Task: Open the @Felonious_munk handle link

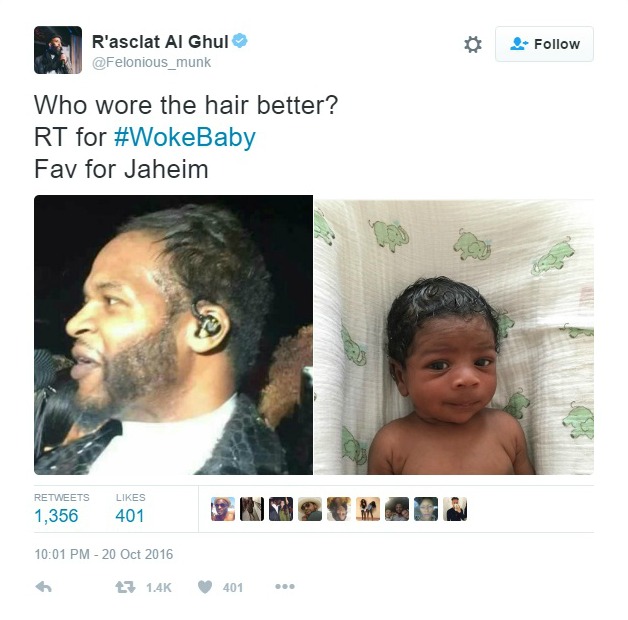Action: tap(151, 62)
